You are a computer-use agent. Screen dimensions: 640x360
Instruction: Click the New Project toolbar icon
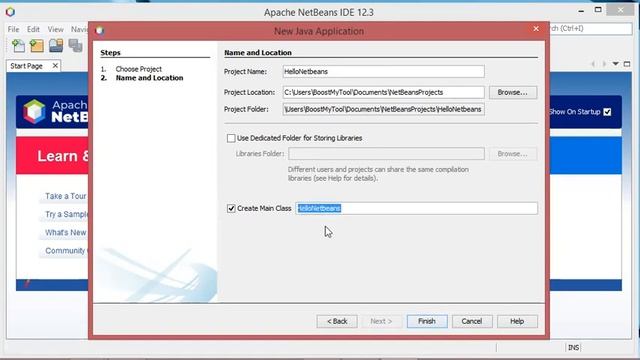click(37, 45)
